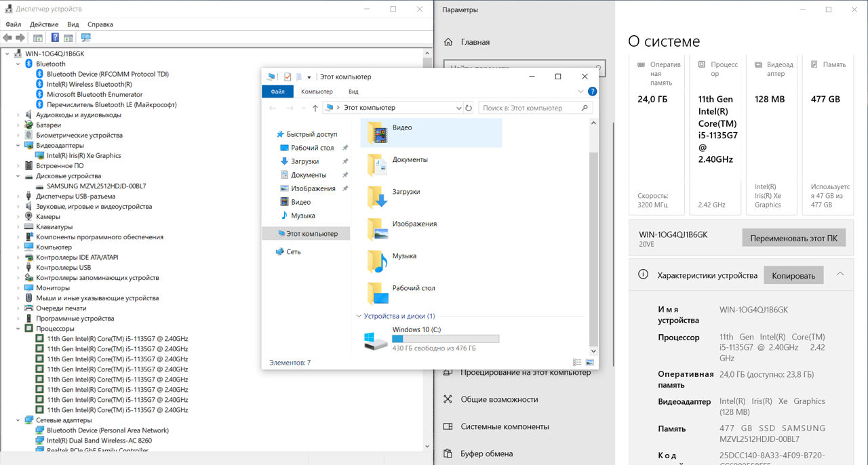Open the Действие menu in Device Manager
Screen dimensions: 868x465
[x=44, y=24]
